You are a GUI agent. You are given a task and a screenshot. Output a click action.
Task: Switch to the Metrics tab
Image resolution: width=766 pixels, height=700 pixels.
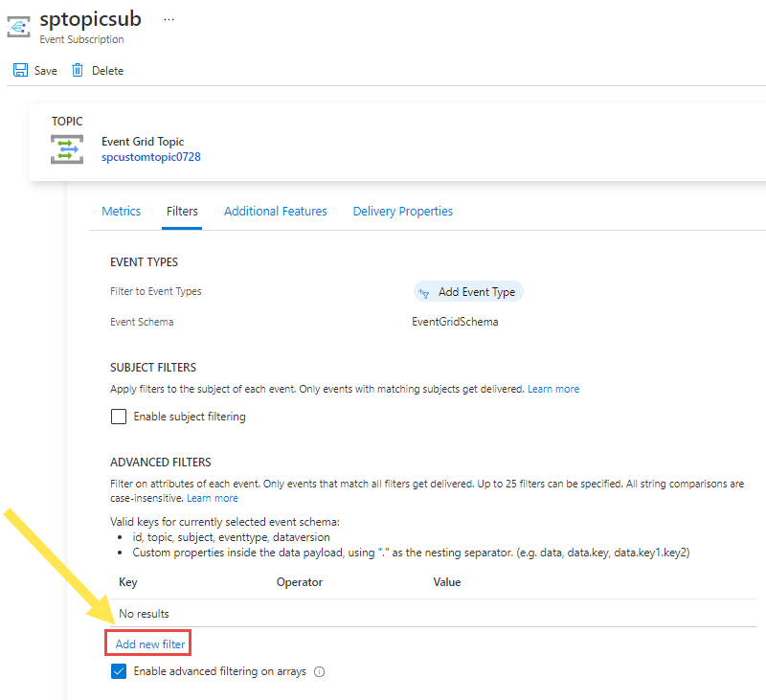[121, 211]
